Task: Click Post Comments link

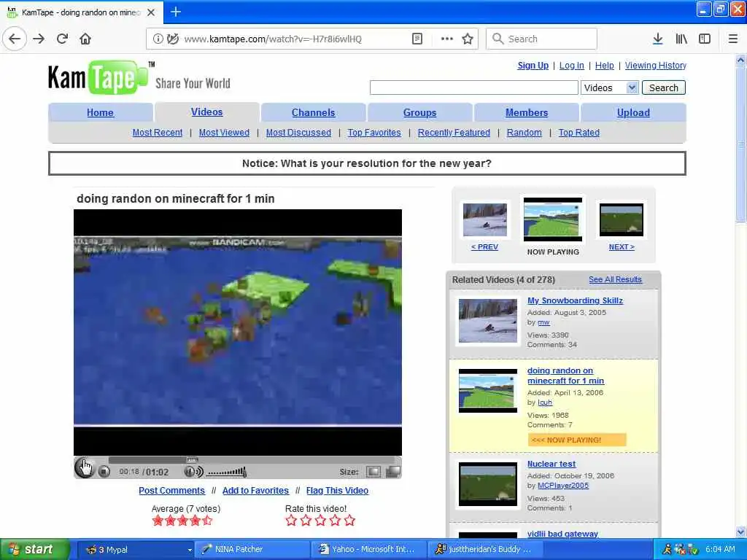Action: [171, 491]
